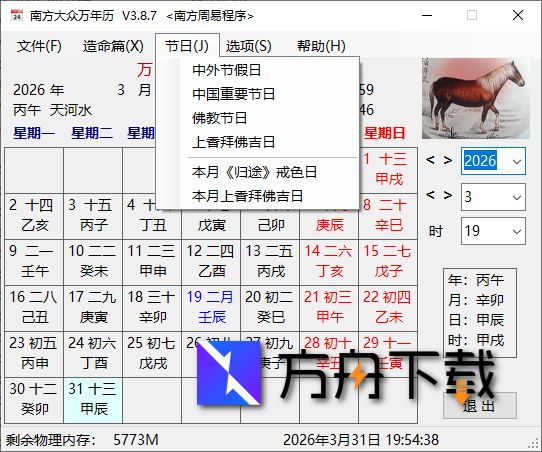Select day 13 二五 丙戌 cell
542x452 pixels.
(270, 262)
